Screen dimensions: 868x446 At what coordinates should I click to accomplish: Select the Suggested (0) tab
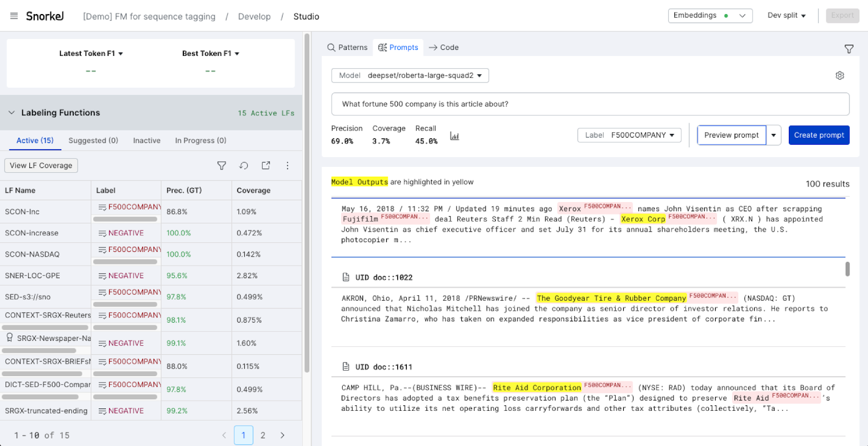pyautogui.click(x=93, y=140)
